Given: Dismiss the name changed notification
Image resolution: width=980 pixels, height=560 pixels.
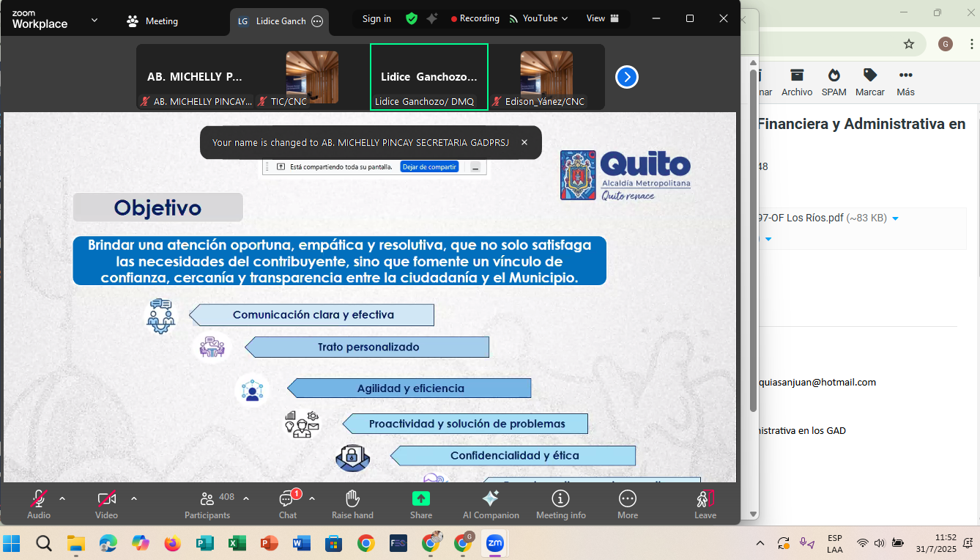Looking at the screenshot, I should coord(524,143).
